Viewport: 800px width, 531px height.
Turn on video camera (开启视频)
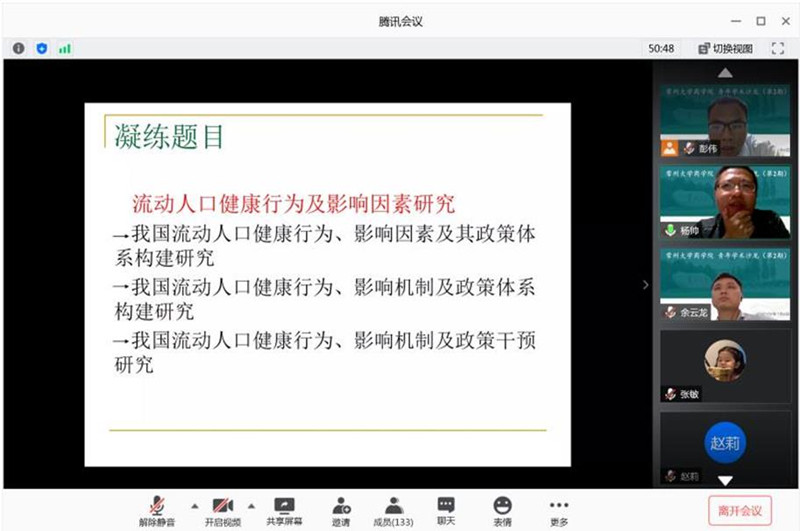pyautogui.click(x=222, y=511)
